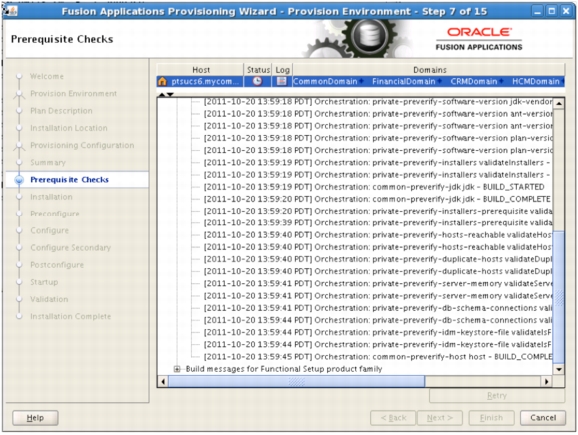Click the down arrow of the split pane divider
Screen dimensions: 578x435
coord(170,95)
